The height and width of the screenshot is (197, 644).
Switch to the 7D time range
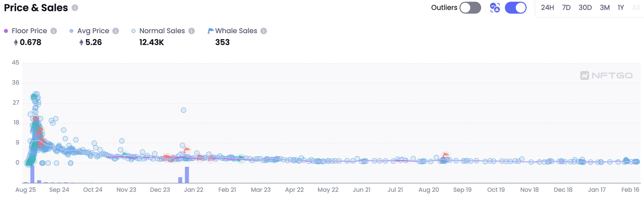(566, 8)
